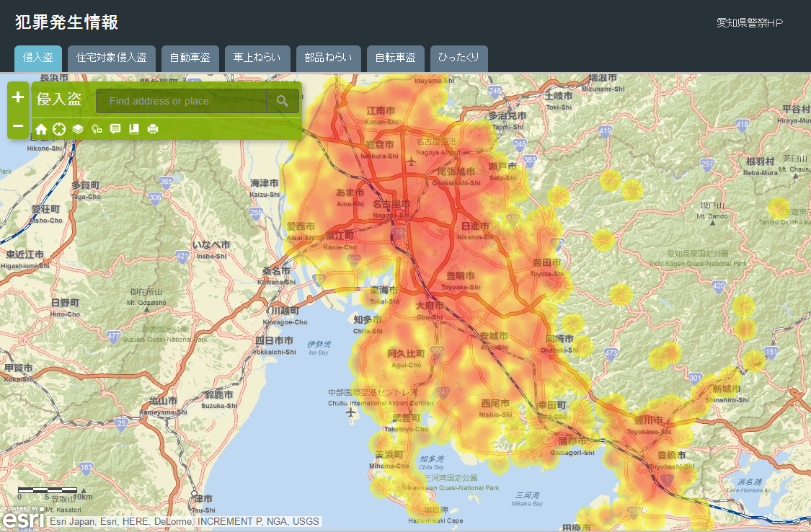The height and width of the screenshot is (532, 811).
Task: Switch to the 住宅対象侵入盗 tab
Action: (x=112, y=58)
